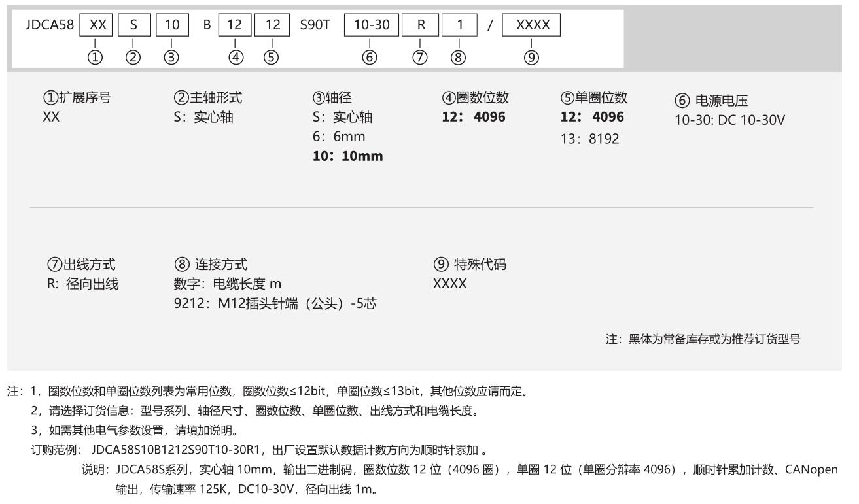
Task: Click the heading ⑨ 特殊代码
Action: (470, 265)
